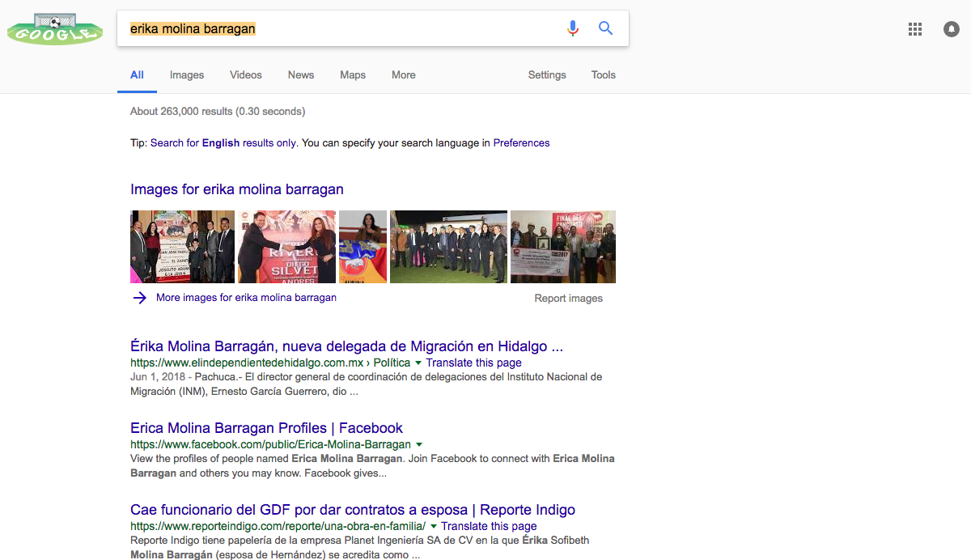Image resolution: width=971 pixels, height=560 pixels.
Task: Click the Preferences link in tip
Action: 521,143
